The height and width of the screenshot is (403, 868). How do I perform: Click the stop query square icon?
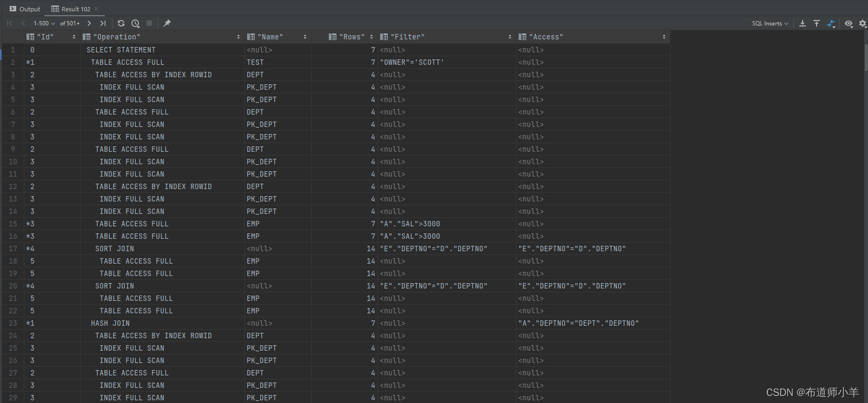pyautogui.click(x=149, y=23)
